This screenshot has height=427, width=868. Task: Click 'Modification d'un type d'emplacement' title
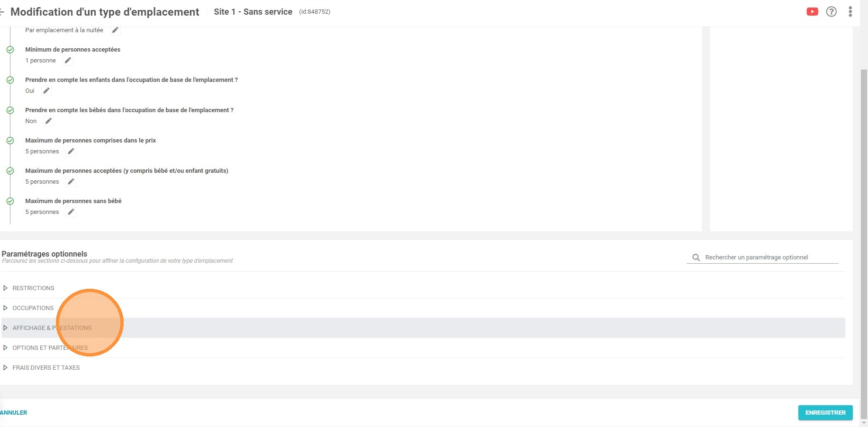coord(105,12)
